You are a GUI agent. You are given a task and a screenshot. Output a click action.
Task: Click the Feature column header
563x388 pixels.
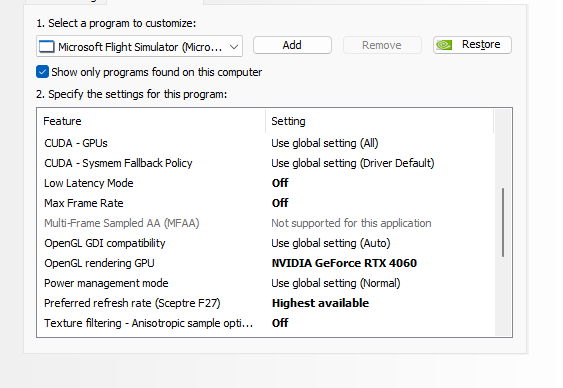(x=62, y=121)
